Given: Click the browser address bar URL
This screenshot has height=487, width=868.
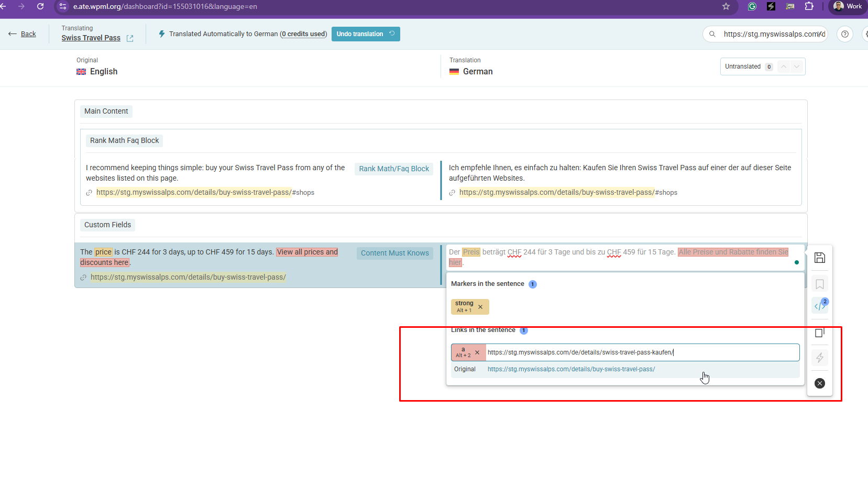Looking at the screenshot, I should (165, 6).
